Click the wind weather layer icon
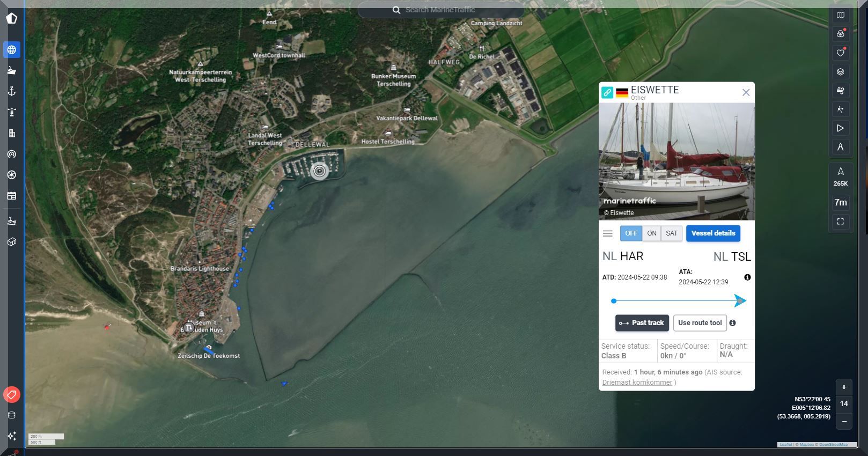 [x=840, y=91]
